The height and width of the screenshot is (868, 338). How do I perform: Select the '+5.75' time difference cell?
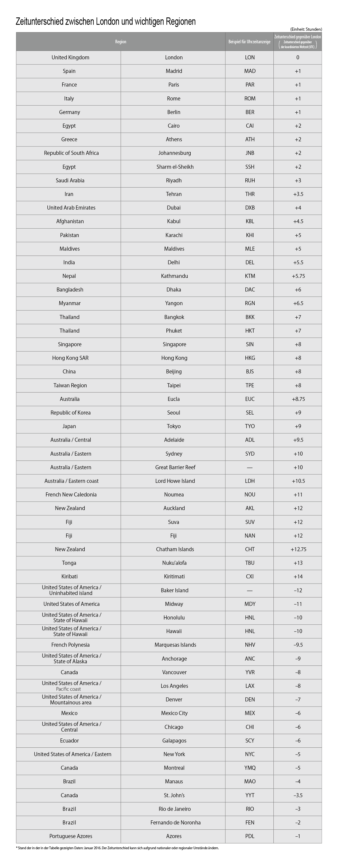click(298, 276)
